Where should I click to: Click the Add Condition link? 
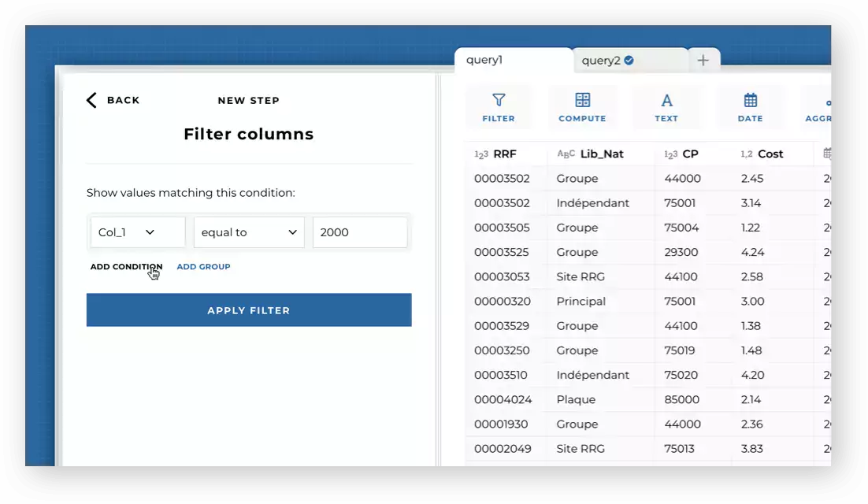[x=126, y=267]
